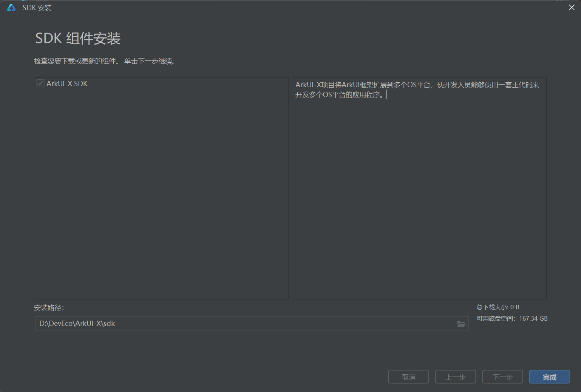Image resolution: width=581 pixels, height=392 pixels.
Task: Open folder browser for the install path
Action: (461, 324)
